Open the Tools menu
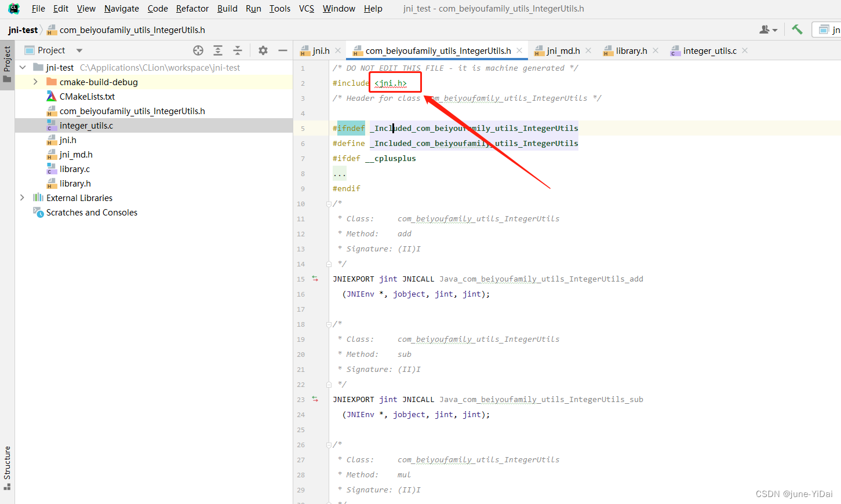 (x=280, y=9)
